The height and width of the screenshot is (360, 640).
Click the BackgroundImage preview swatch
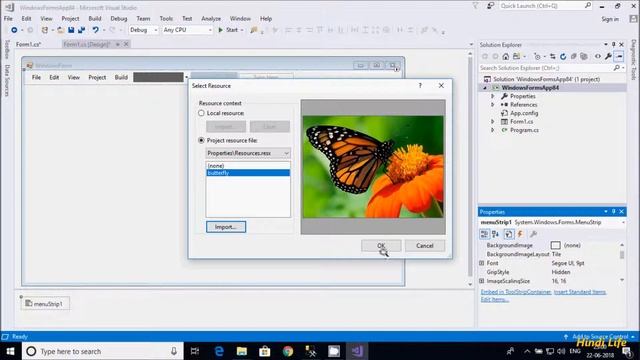(x=556, y=245)
